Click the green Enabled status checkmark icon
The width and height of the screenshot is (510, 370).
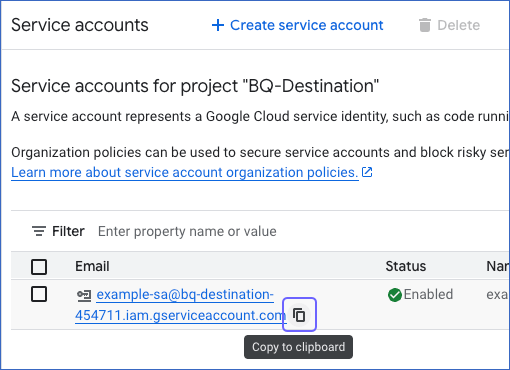tap(395, 295)
